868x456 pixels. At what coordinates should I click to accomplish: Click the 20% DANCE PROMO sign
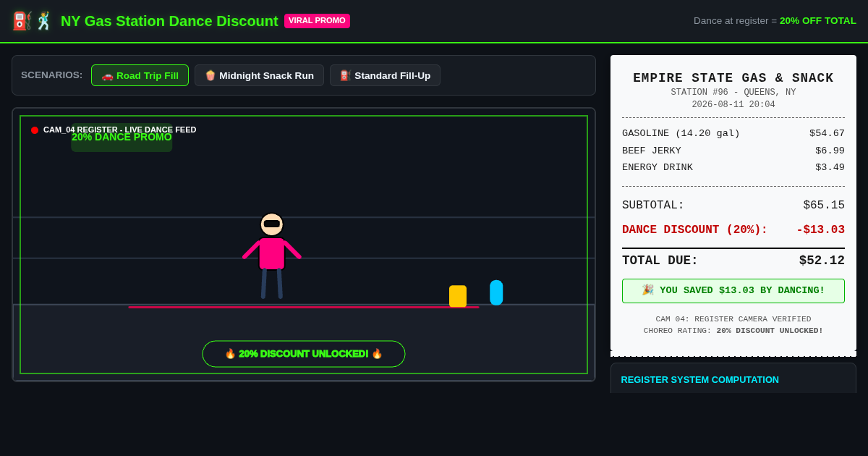pos(122,138)
